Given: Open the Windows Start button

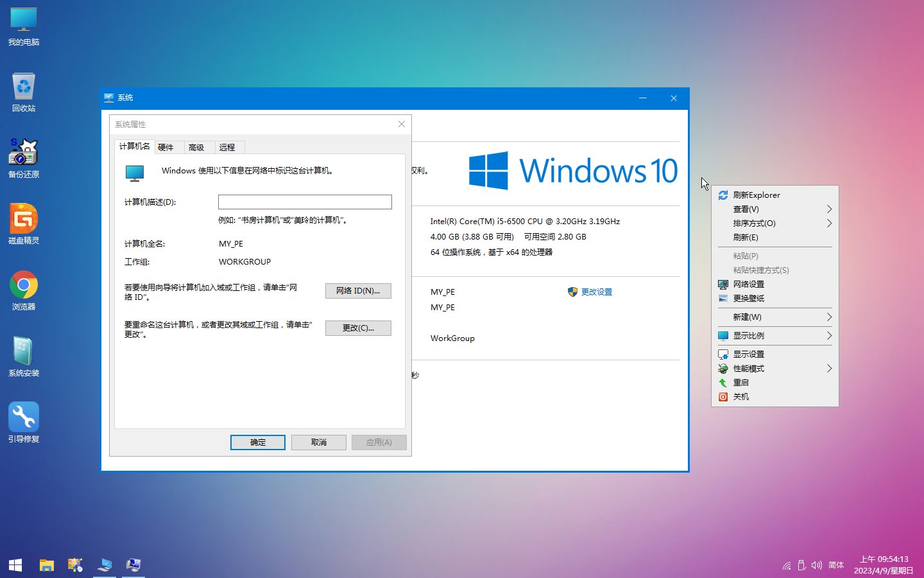Looking at the screenshot, I should point(15,565).
